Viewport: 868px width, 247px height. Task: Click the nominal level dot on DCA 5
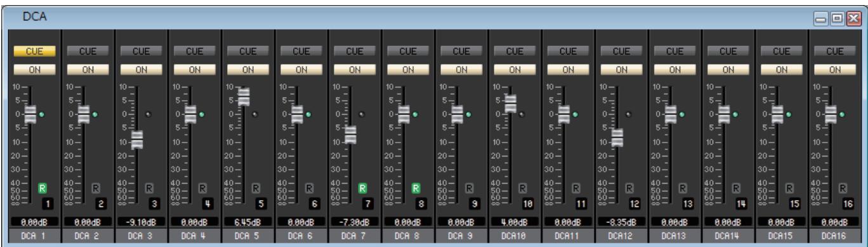click(255, 115)
